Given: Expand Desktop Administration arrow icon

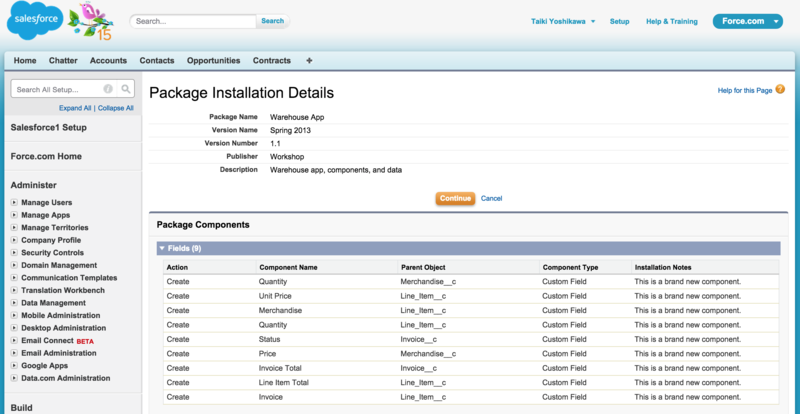Looking at the screenshot, I should click(14, 328).
